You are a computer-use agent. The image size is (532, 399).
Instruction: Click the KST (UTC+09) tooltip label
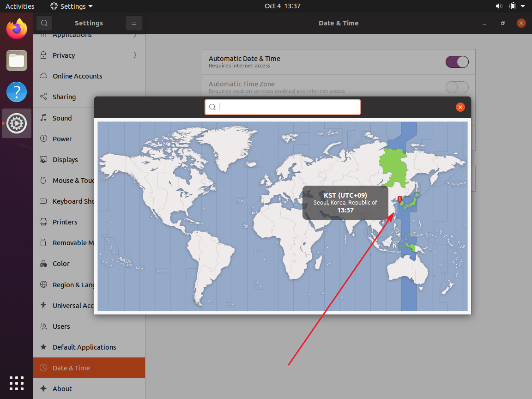coord(345,195)
